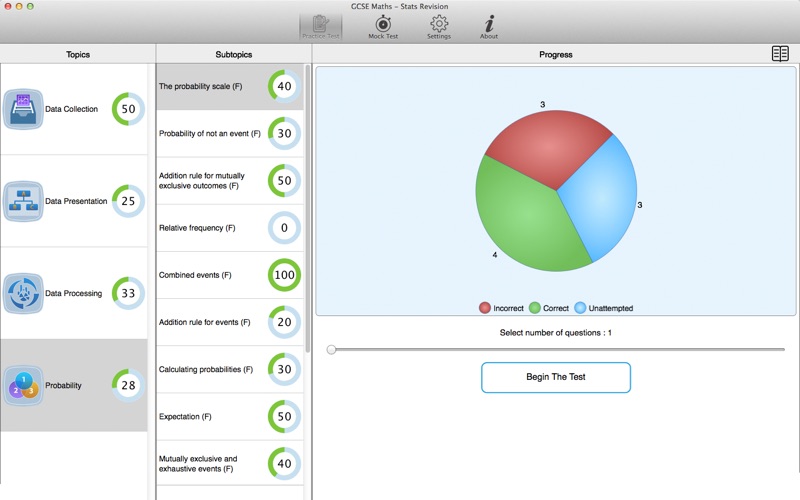Viewport: 800px width, 500px height.
Task: Click the Topics column header
Action: pos(78,54)
